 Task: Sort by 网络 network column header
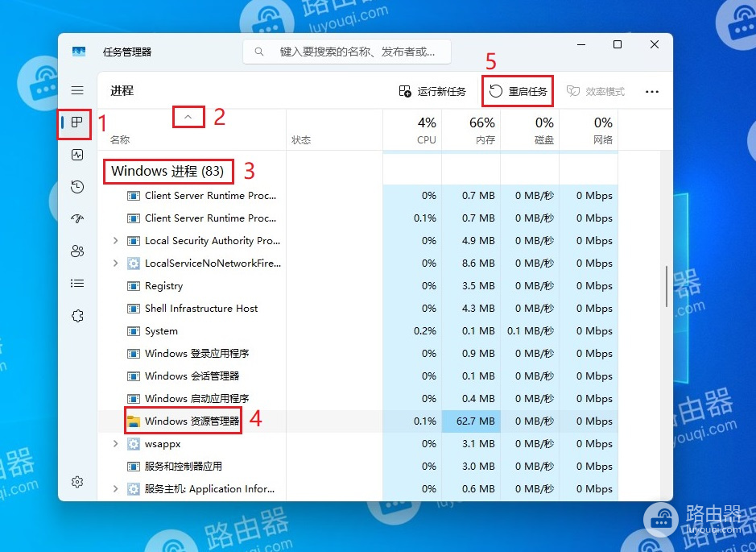tap(589, 129)
